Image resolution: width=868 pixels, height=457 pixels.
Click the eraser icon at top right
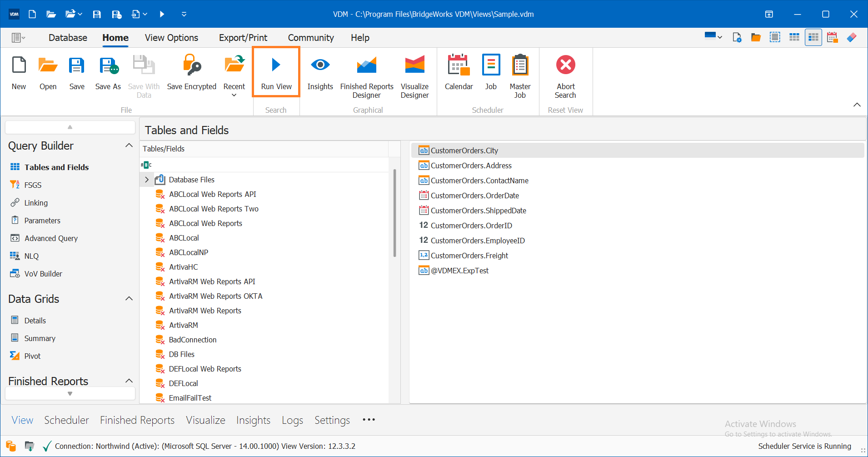pos(852,37)
